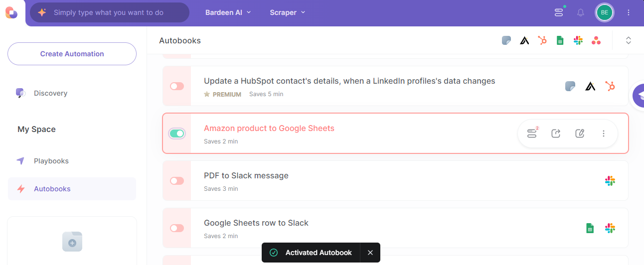The width and height of the screenshot is (644, 265).
Task: Dismiss the Activated Autobook notification
Action: coord(370,253)
